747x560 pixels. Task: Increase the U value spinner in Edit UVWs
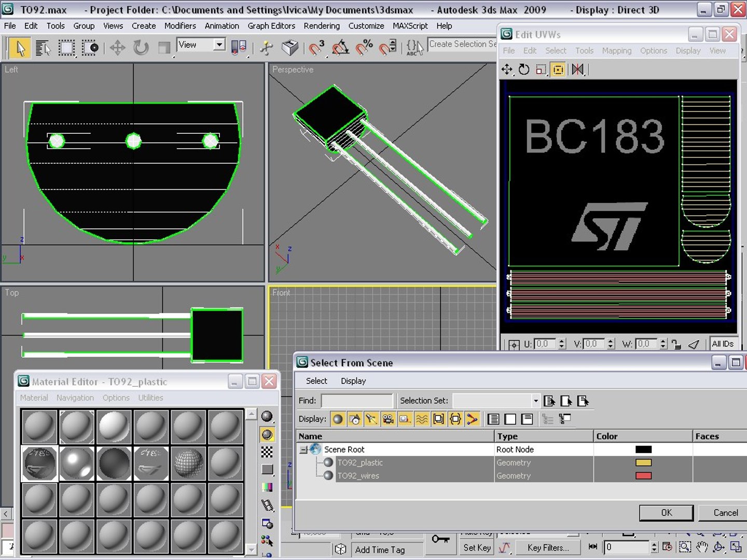[562, 341]
